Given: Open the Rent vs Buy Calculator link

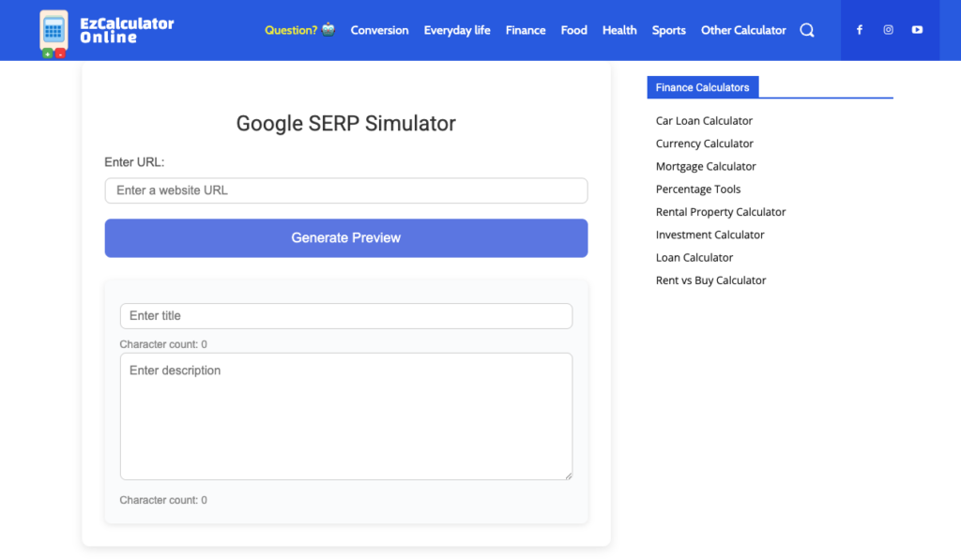Looking at the screenshot, I should click(x=711, y=280).
